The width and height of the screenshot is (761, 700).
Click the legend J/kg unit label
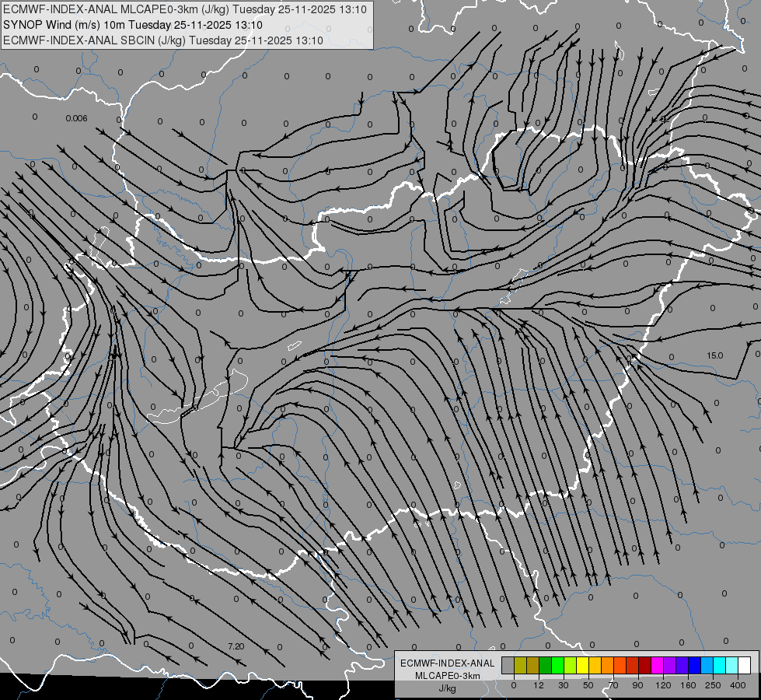pyautogui.click(x=448, y=688)
